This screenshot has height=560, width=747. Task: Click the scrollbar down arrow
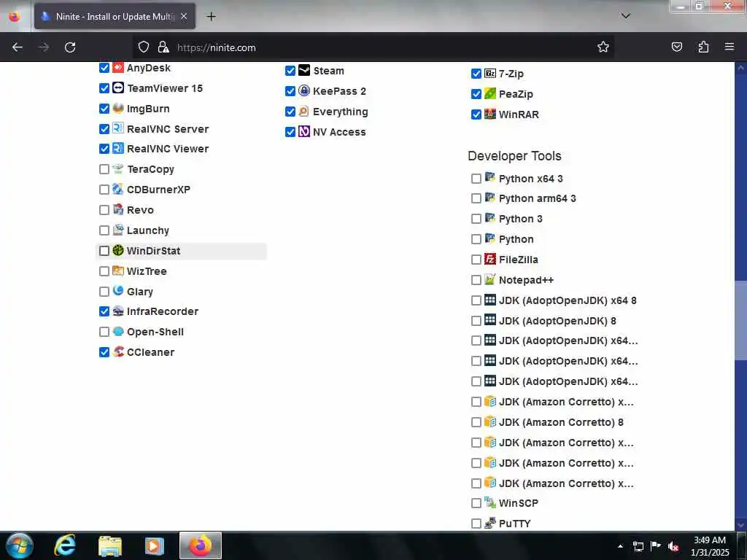(x=740, y=525)
